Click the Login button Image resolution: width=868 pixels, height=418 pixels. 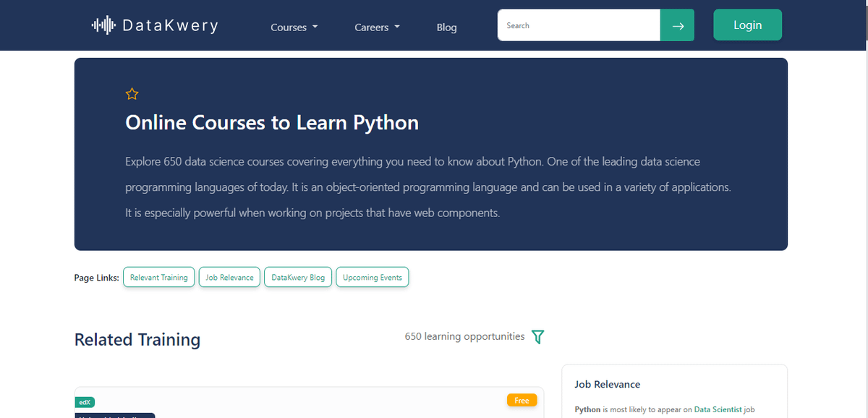click(x=747, y=24)
